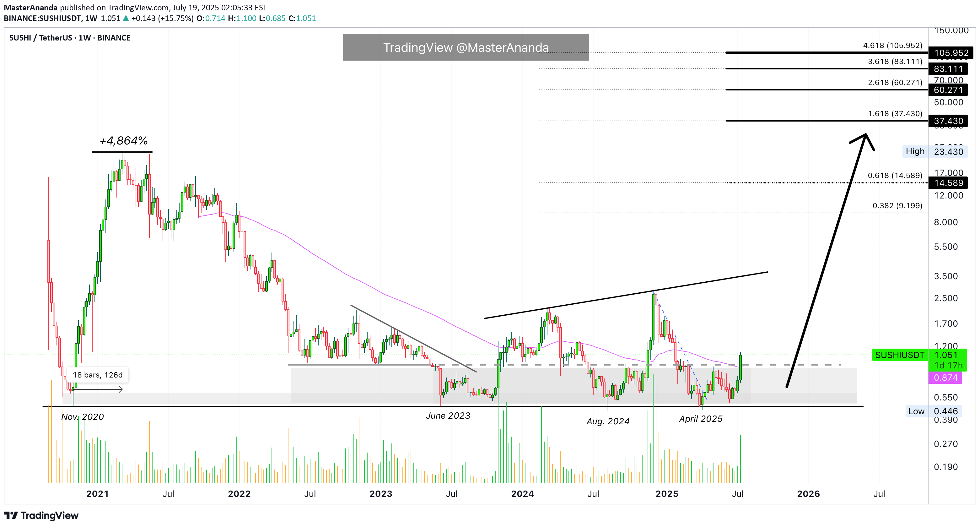
Task: Click the 0.270 price axis value
Action: [946, 444]
